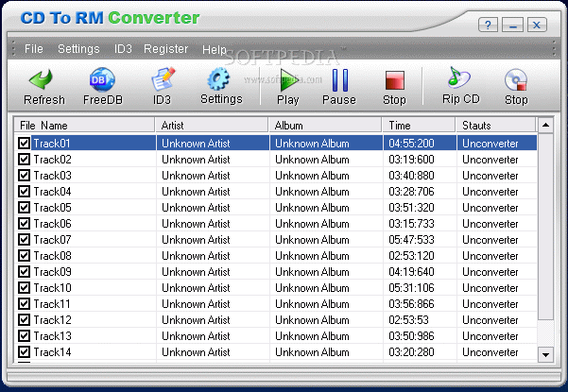The height and width of the screenshot is (392, 568).
Task: Select the Track12 file name
Action: click(53, 319)
